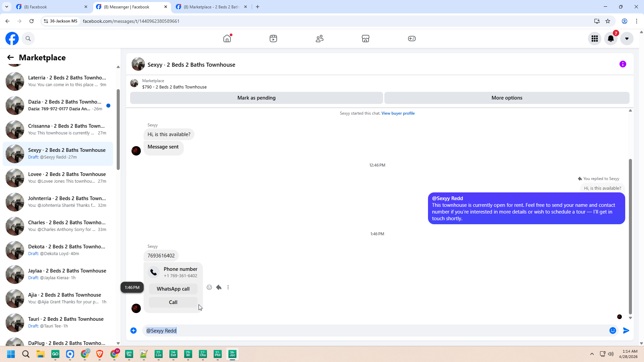Switch to the first Facebook browser tab

click(52, 7)
